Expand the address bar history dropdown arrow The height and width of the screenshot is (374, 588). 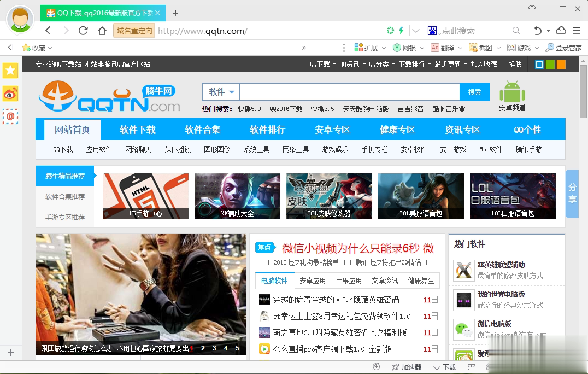(415, 31)
